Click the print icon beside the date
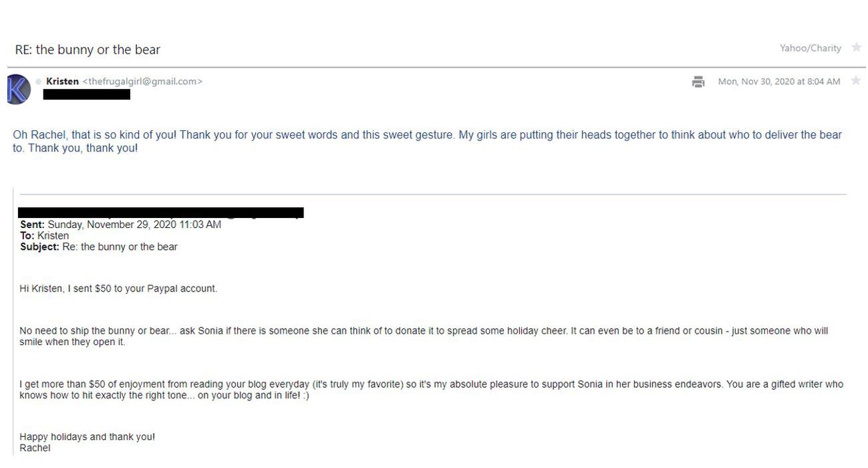The width and height of the screenshot is (868, 468). tap(698, 81)
